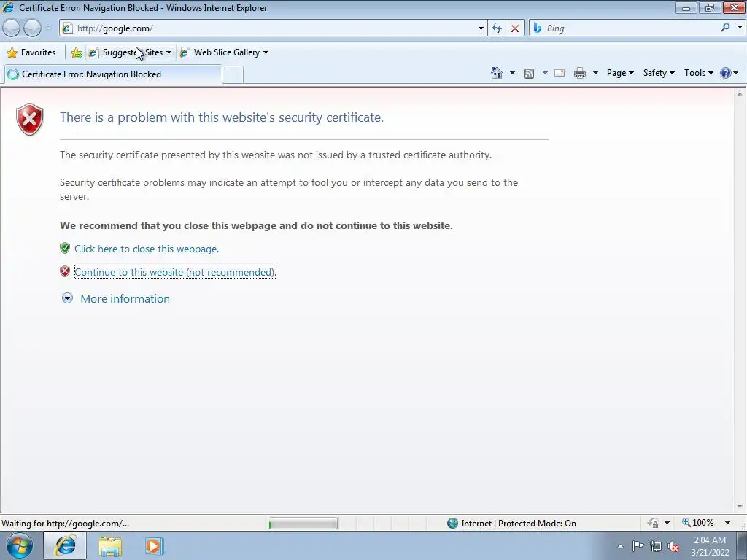Screen dimensions: 747x560
Task: Open the Safety menu
Action: click(659, 73)
